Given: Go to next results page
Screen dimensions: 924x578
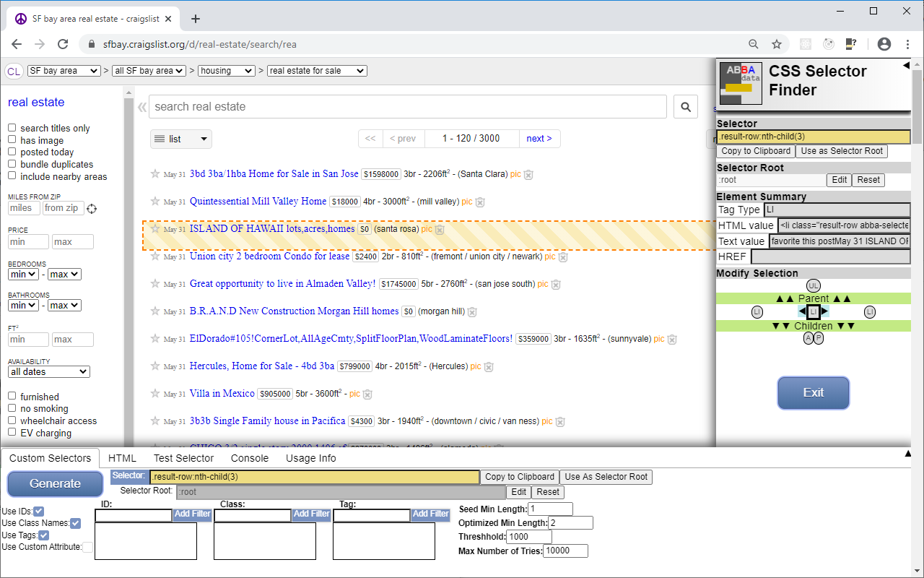Looking at the screenshot, I should point(539,139).
